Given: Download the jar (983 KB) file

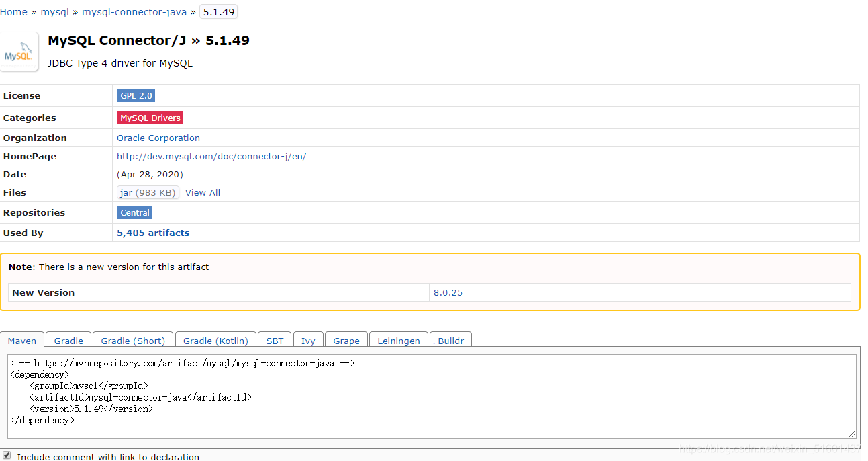Looking at the screenshot, I should click(x=148, y=192).
